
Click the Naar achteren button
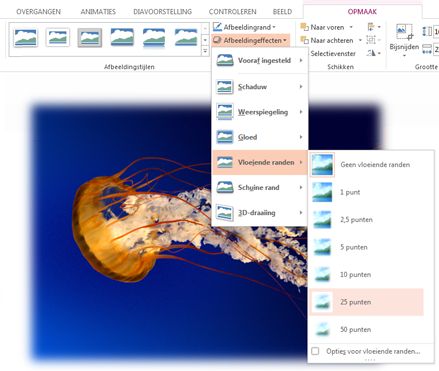[x=327, y=40]
